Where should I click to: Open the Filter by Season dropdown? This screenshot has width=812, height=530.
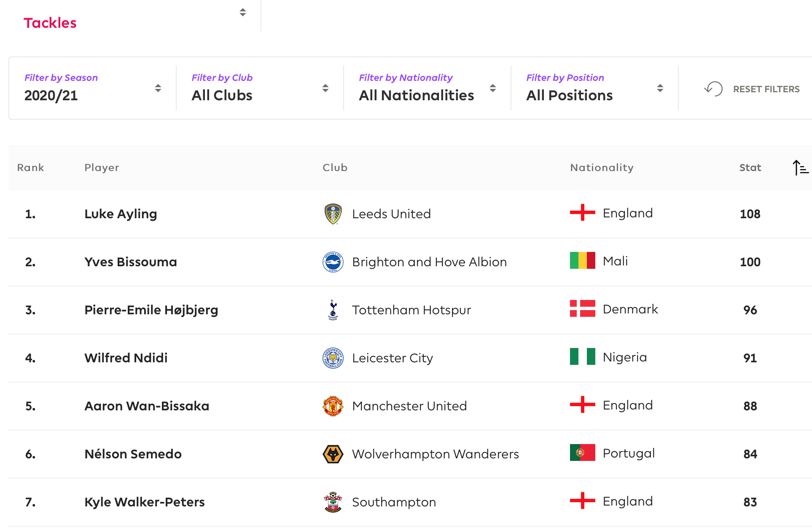coord(92,88)
